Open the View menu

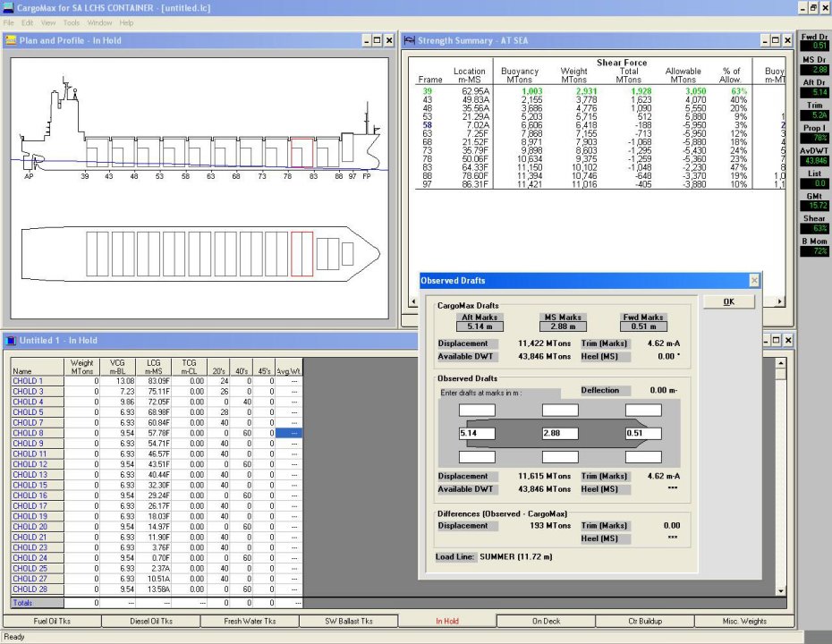coord(48,23)
